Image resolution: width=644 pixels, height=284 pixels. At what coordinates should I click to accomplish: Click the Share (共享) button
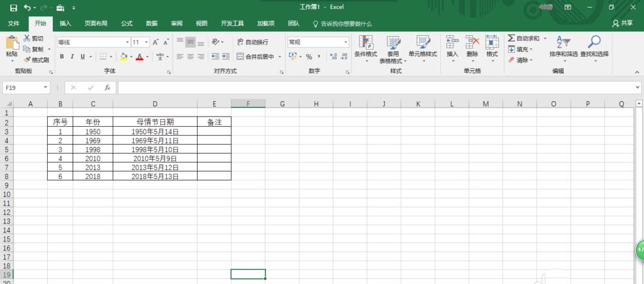coord(622,23)
